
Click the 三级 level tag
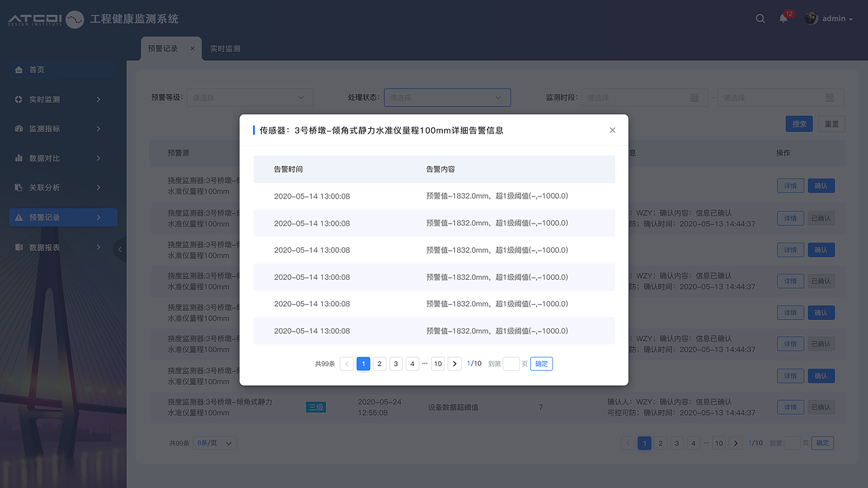[316, 407]
